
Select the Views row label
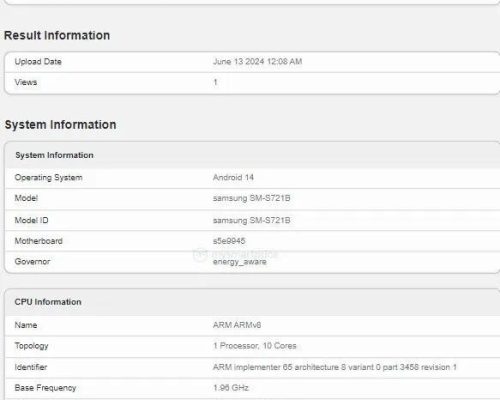click(x=26, y=82)
